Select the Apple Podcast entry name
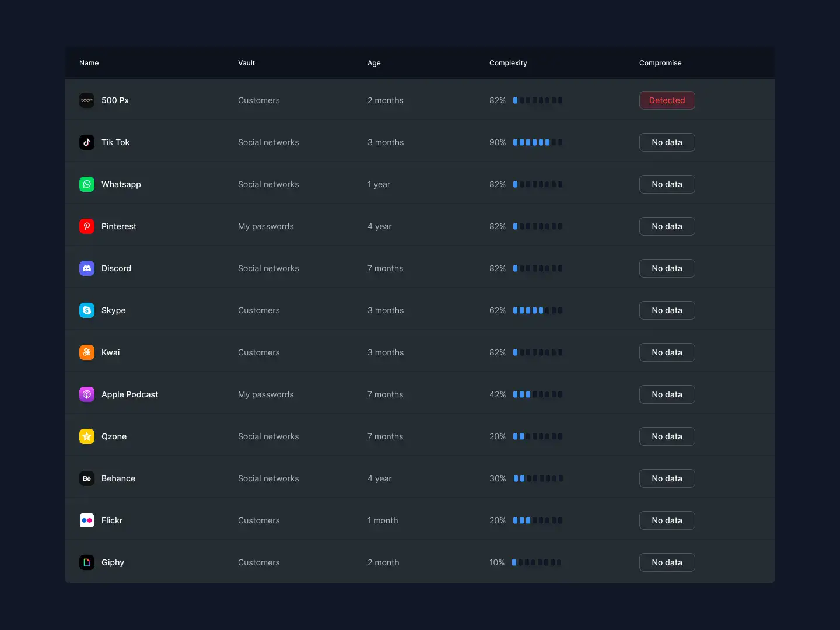 pyautogui.click(x=129, y=394)
